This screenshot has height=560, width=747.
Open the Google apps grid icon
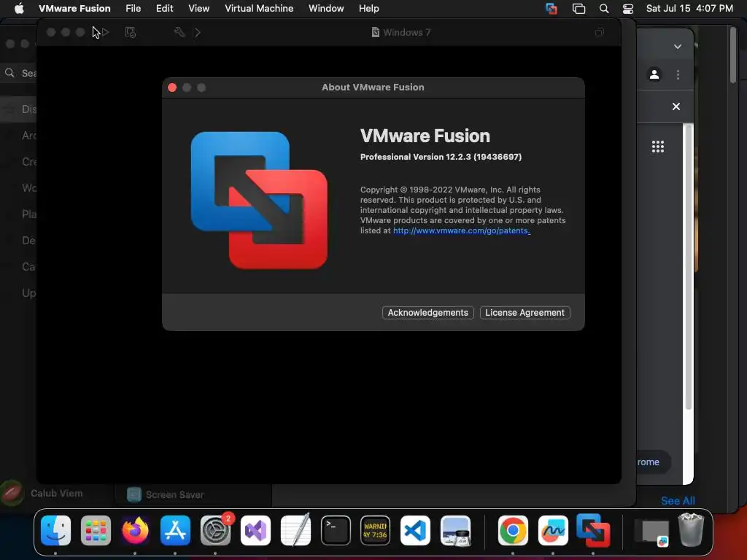click(658, 146)
